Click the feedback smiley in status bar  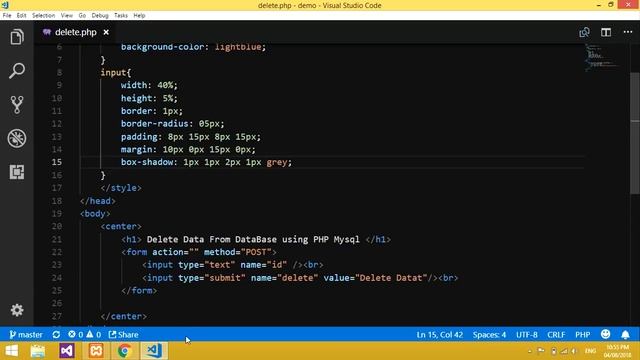click(x=605, y=334)
